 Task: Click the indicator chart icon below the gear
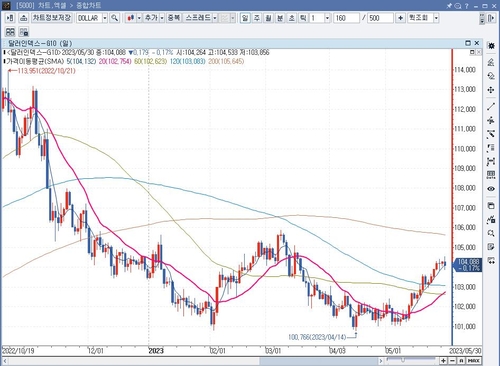coord(491,62)
